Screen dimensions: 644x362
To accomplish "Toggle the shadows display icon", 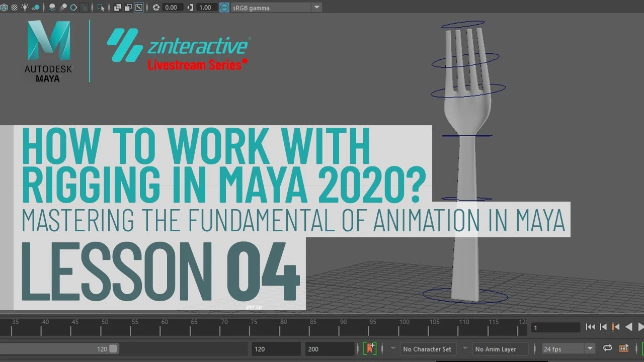I will [x=36, y=8].
